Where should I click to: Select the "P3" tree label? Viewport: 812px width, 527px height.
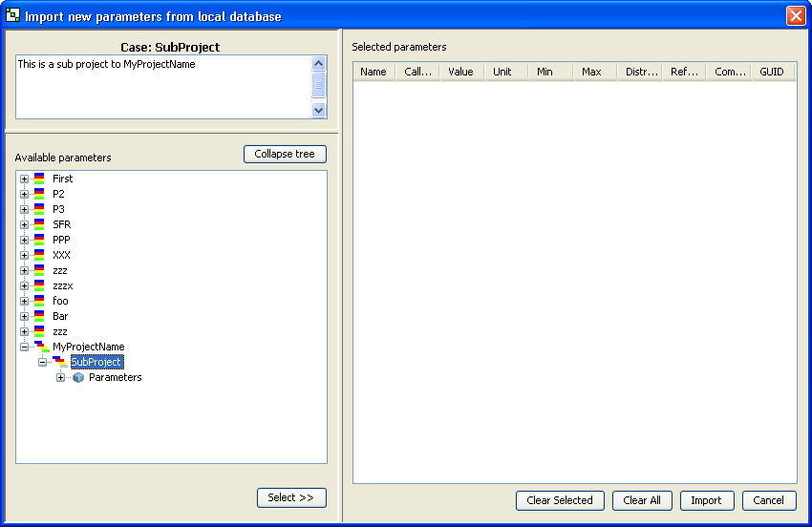[x=58, y=209]
